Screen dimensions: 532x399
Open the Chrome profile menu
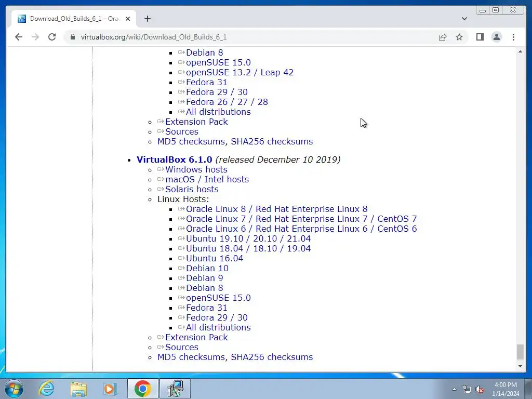pyautogui.click(x=497, y=37)
